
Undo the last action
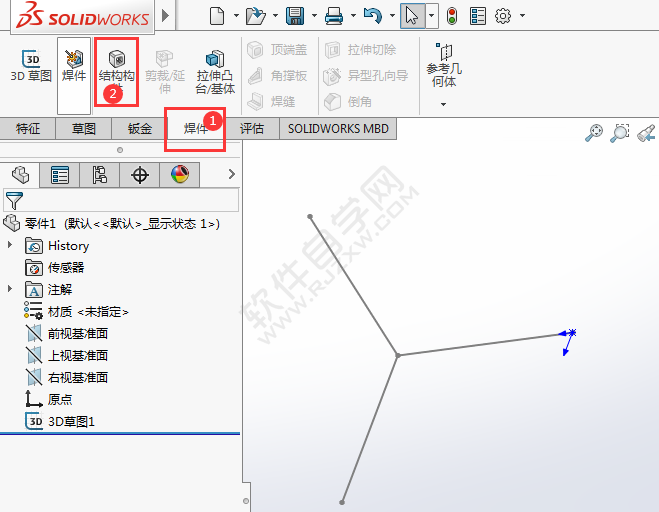[373, 16]
